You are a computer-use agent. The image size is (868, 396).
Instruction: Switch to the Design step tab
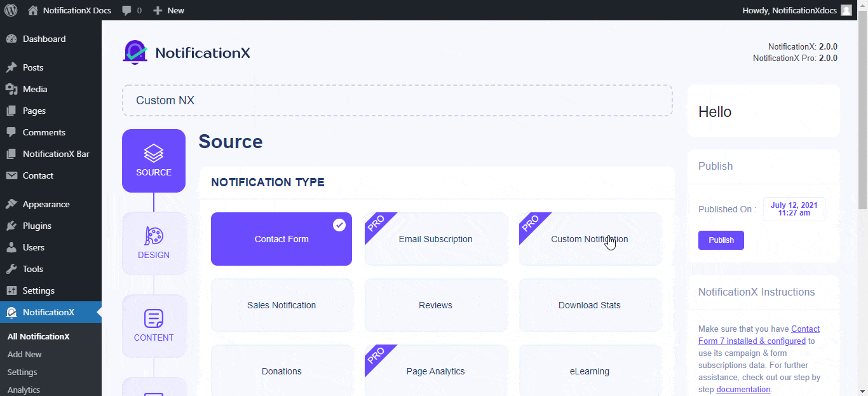(154, 243)
